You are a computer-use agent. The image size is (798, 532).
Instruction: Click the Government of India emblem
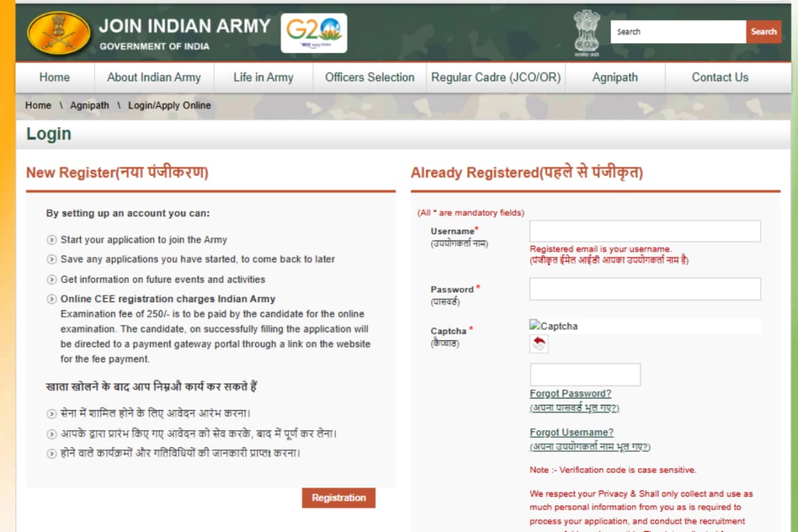tap(587, 32)
